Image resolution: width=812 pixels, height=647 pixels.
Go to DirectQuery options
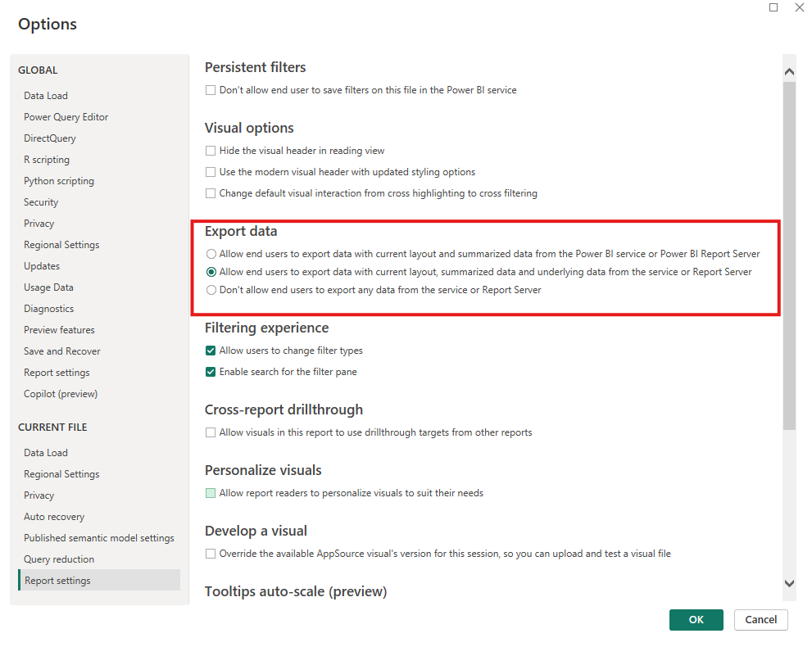50,138
